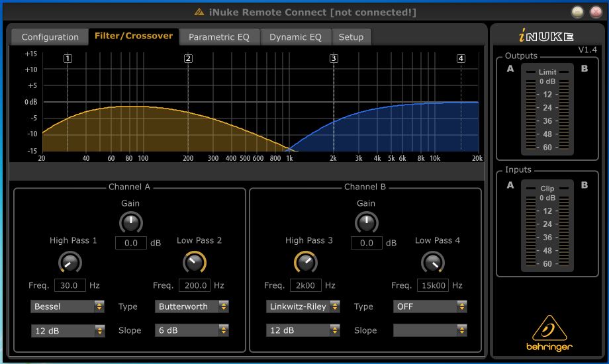
Task: Click the Inputs channel A level meter
Action: coord(530,231)
